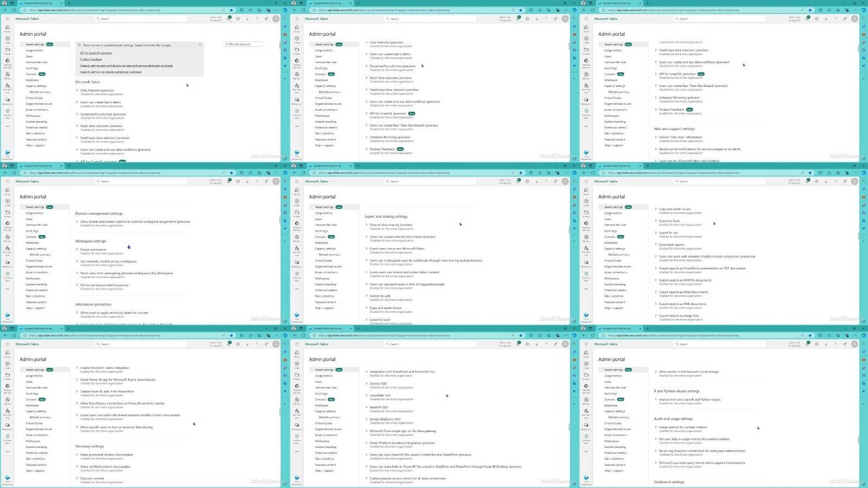Click Edge sidebar search icon in Export to .csv window
The height and width of the screenshot is (488, 868).
[864, 181]
